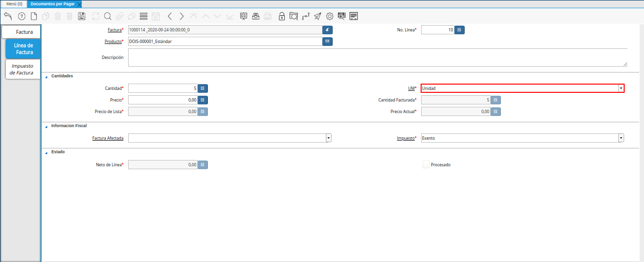644x262 pixels.
Task: Collapse the Cantidades section
Action: (x=46, y=76)
